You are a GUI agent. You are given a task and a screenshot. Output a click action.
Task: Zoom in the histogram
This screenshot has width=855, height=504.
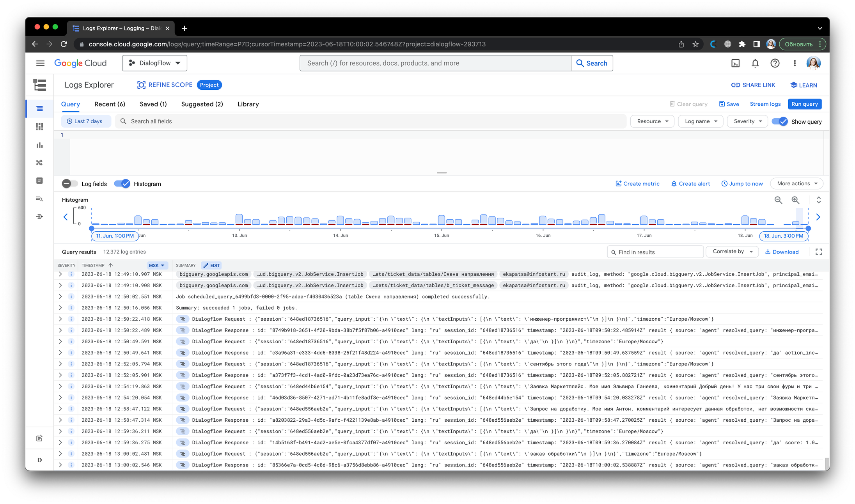[x=795, y=200]
